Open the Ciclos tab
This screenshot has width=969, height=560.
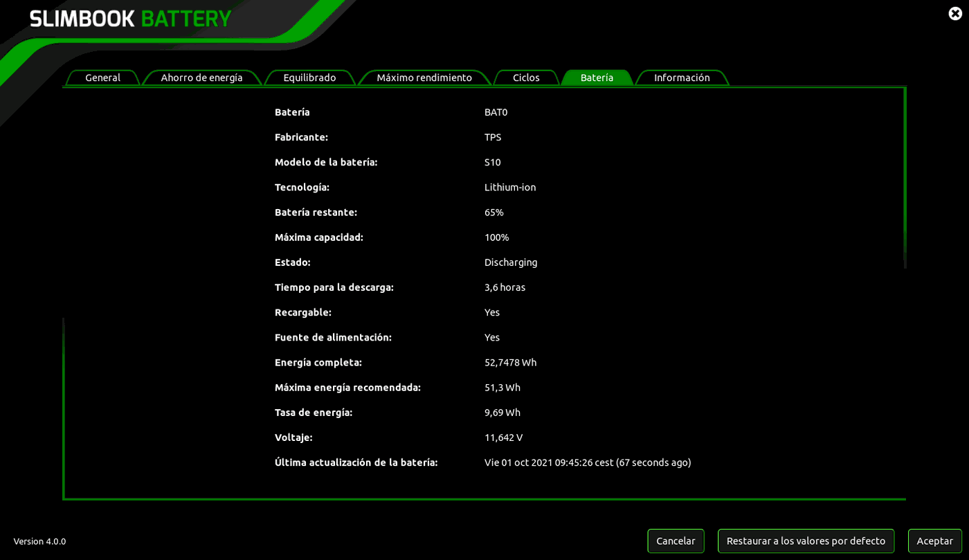click(x=526, y=78)
